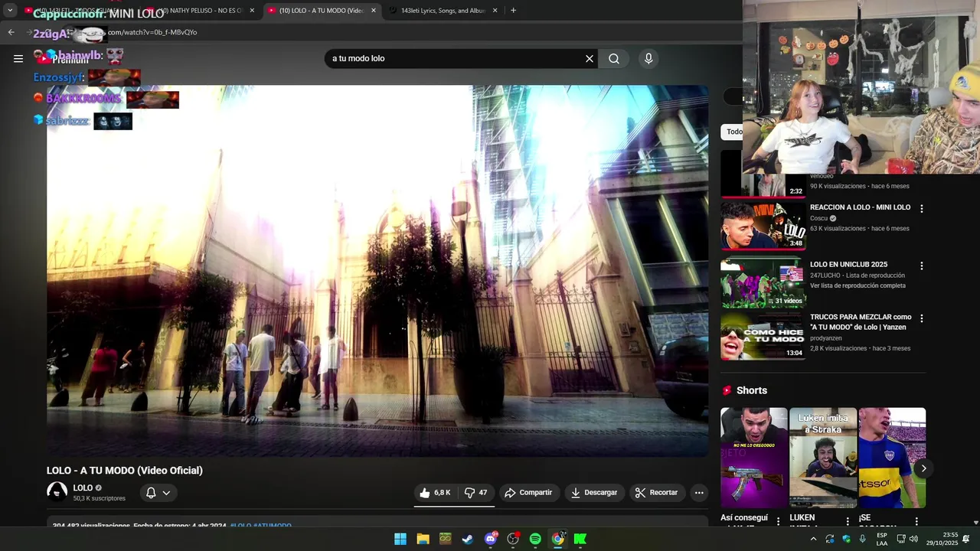Open options for LOLO EN UNICLUB 2025
Screen dimensions: 980x551
(921, 266)
